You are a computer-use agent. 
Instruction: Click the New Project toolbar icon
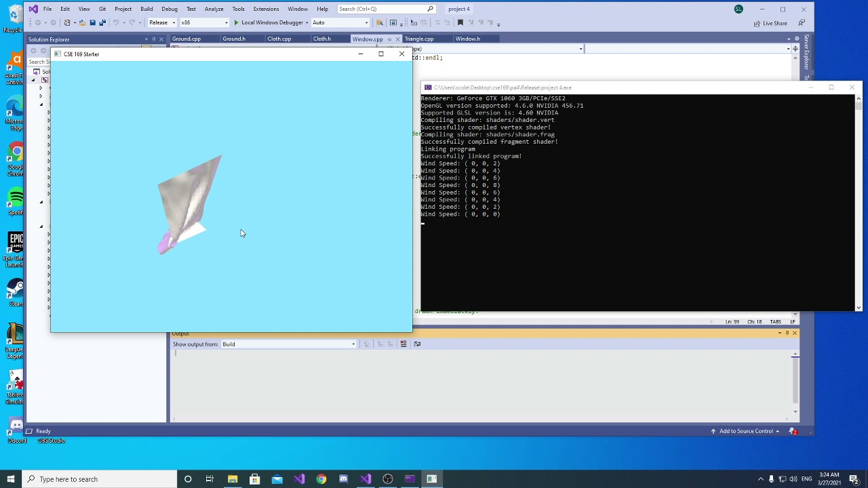pos(68,22)
